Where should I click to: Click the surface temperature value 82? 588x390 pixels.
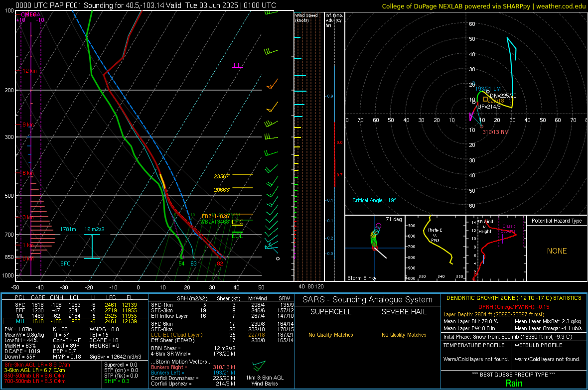(220, 263)
